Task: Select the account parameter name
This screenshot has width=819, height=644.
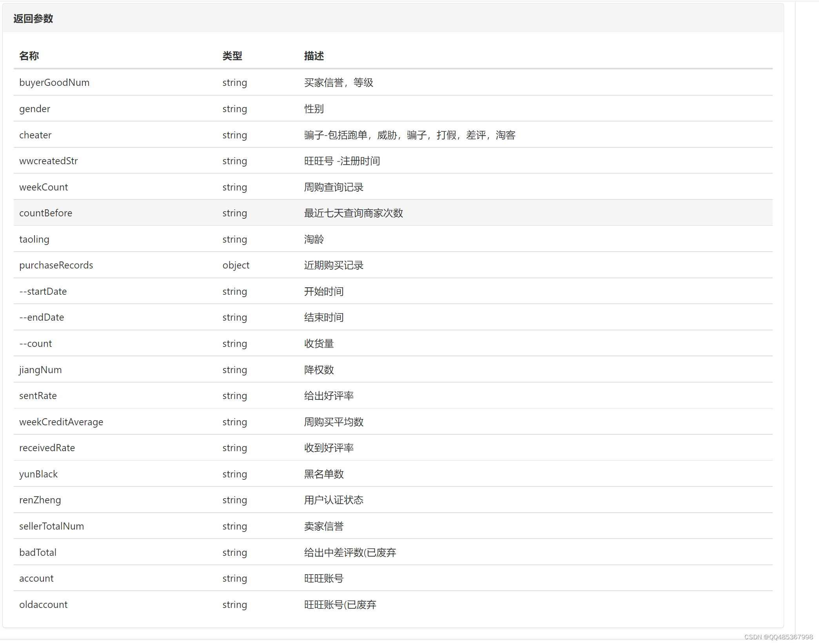Action: coord(36,578)
